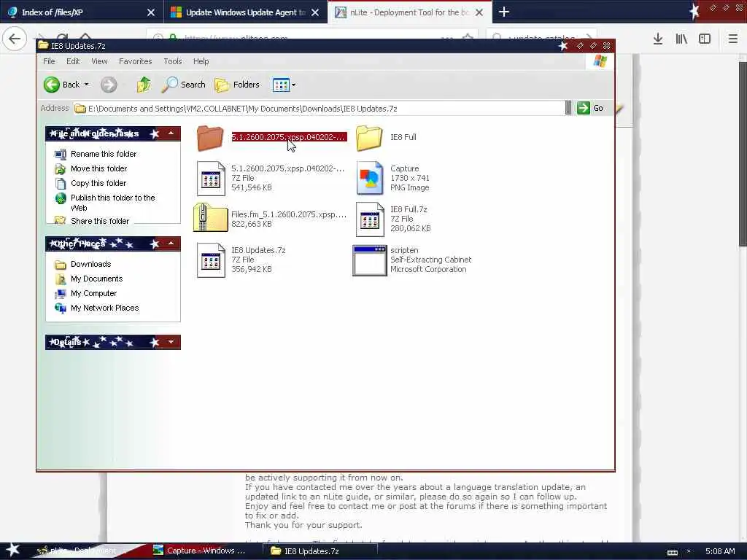Open My Documents in Other Places

pyautogui.click(x=97, y=279)
